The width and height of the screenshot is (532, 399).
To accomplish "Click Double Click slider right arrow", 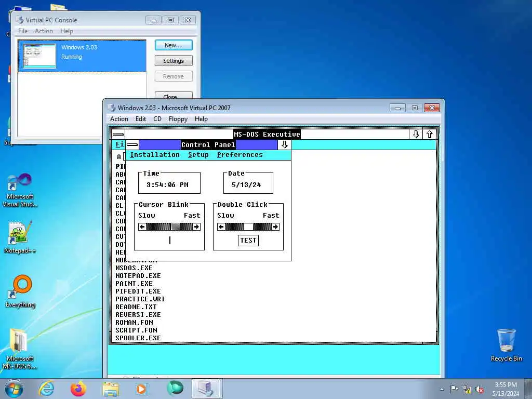I will coord(275,227).
